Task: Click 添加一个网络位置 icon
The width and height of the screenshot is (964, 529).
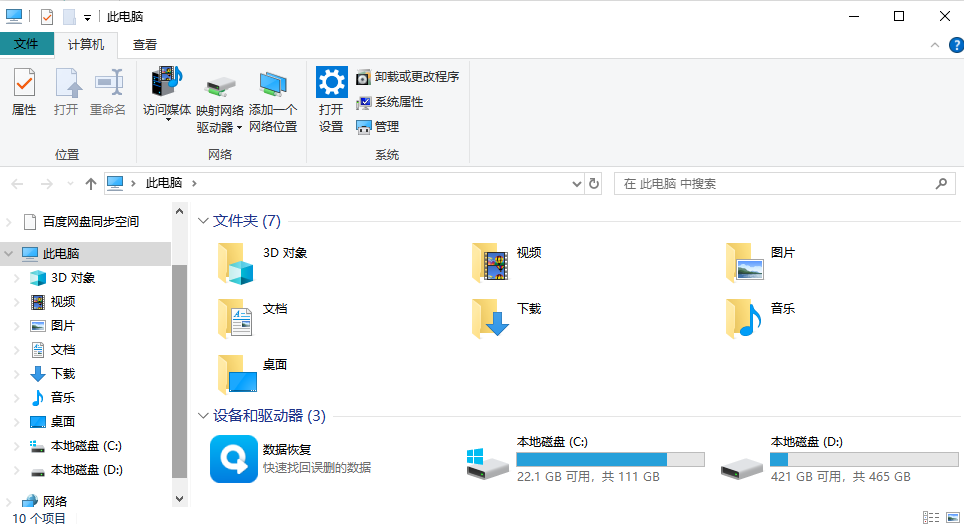Action: click(272, 84)
